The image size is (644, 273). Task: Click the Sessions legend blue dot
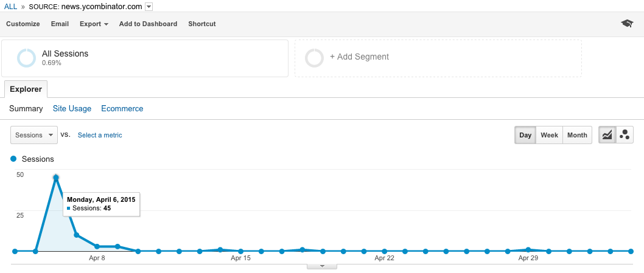13,159
